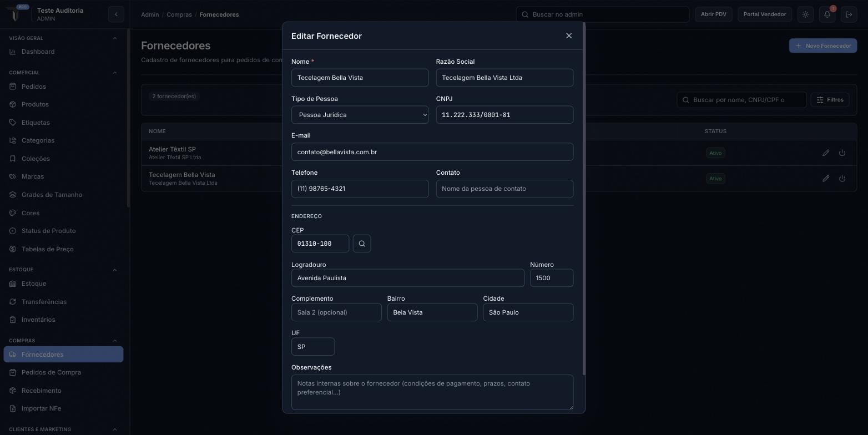Open Importar NFe menu item
Screen dimensions: 868x435
tap(63, 408)
